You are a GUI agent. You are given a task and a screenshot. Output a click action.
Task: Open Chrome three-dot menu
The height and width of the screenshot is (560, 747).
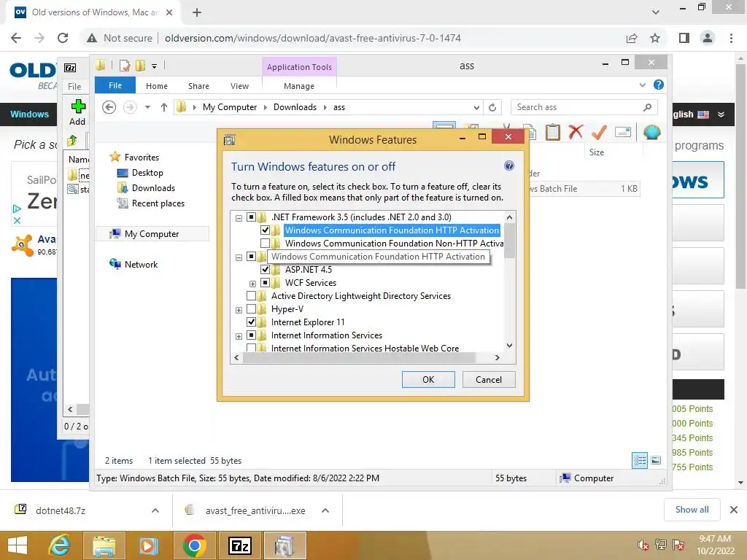pyautogui.click(x=731, y=38)
